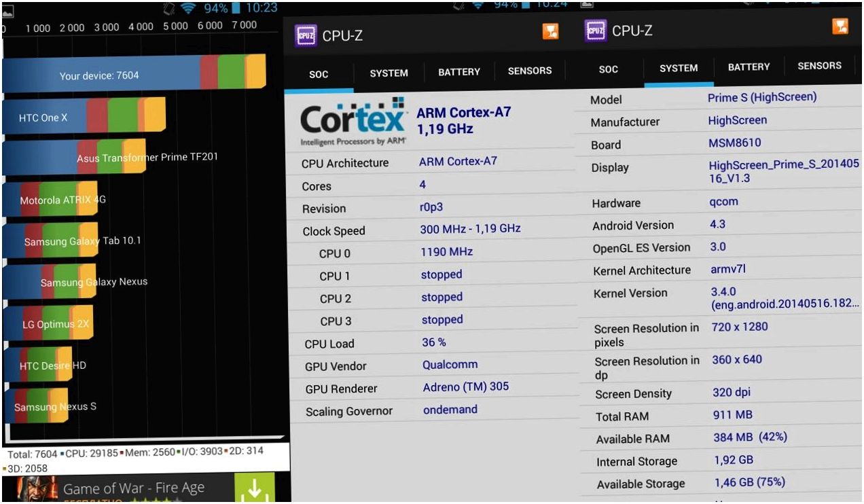The width and height of the screenshot is (864, 504).
Task: Click the Hardware value 'qcom'
Action: tap(723, 202)
